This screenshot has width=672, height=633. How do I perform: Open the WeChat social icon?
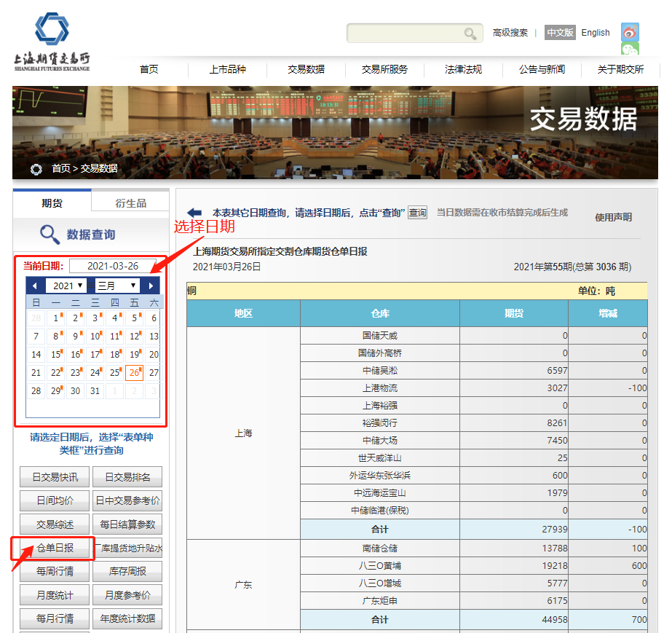pos(630,51)
